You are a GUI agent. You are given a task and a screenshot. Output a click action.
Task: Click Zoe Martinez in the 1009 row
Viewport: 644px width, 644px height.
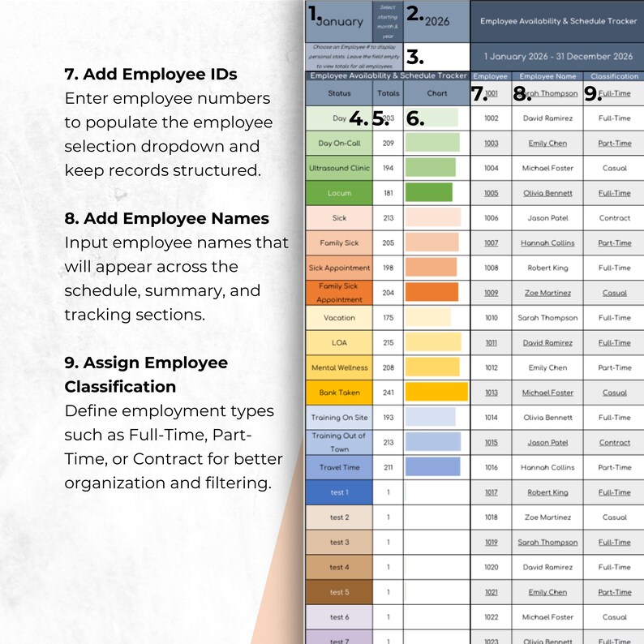click(547, 293)
